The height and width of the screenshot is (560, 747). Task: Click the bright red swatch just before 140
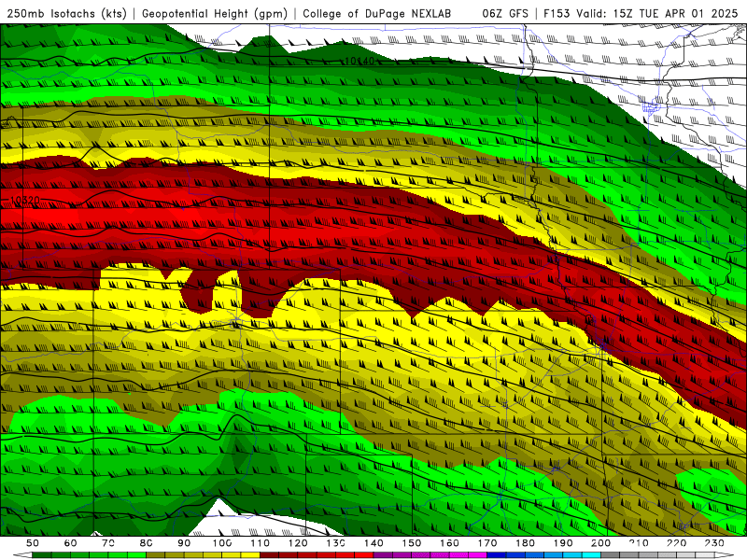[364, 555]
